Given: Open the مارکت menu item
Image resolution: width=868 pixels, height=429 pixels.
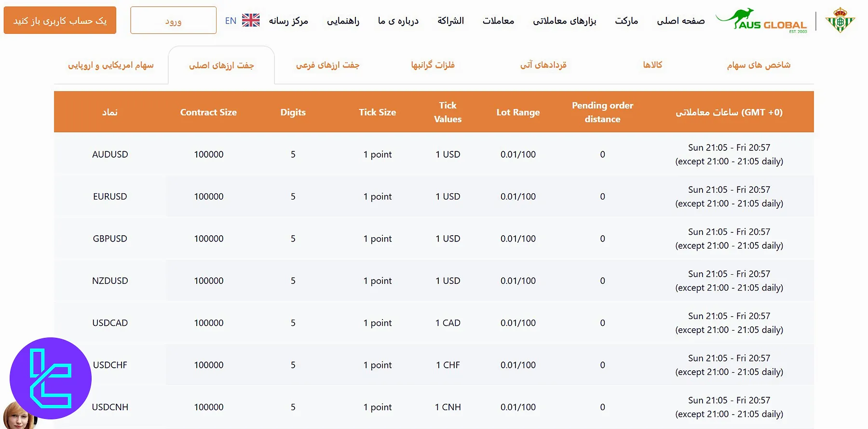Looking at the screenshot, I should tap(626, 21).
